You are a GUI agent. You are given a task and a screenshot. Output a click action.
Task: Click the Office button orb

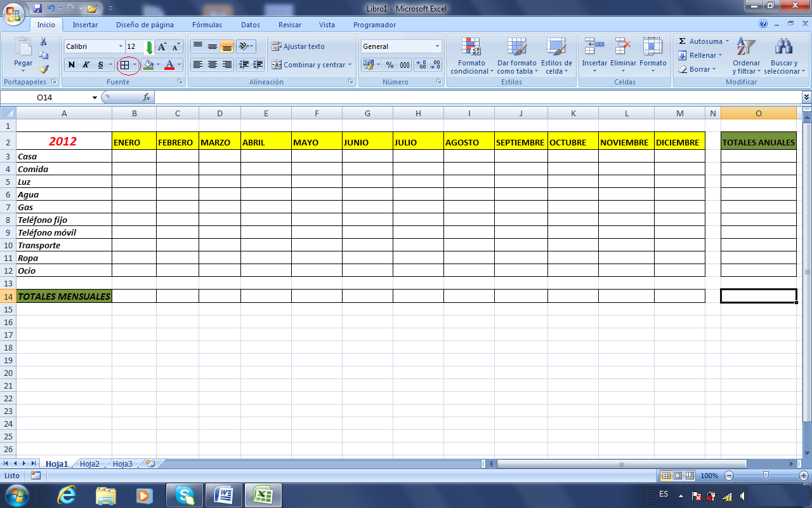click(x=13, y=13)
